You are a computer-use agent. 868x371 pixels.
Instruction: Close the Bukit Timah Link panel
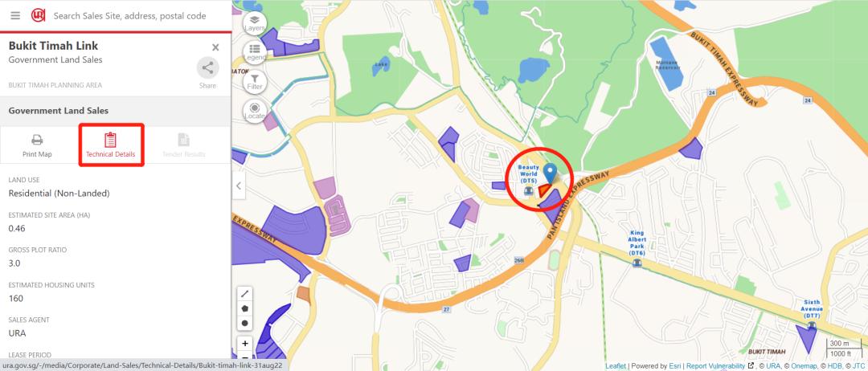[x=215, y=47]
